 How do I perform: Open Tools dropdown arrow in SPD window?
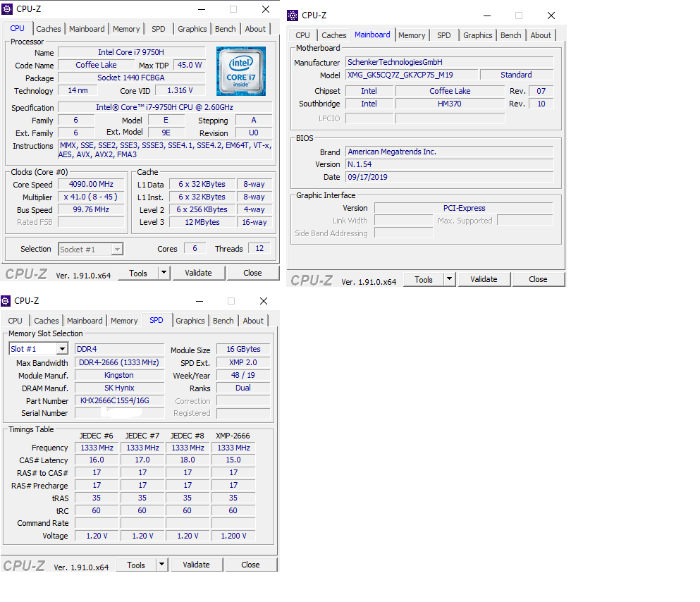click(x=161, y=565)
